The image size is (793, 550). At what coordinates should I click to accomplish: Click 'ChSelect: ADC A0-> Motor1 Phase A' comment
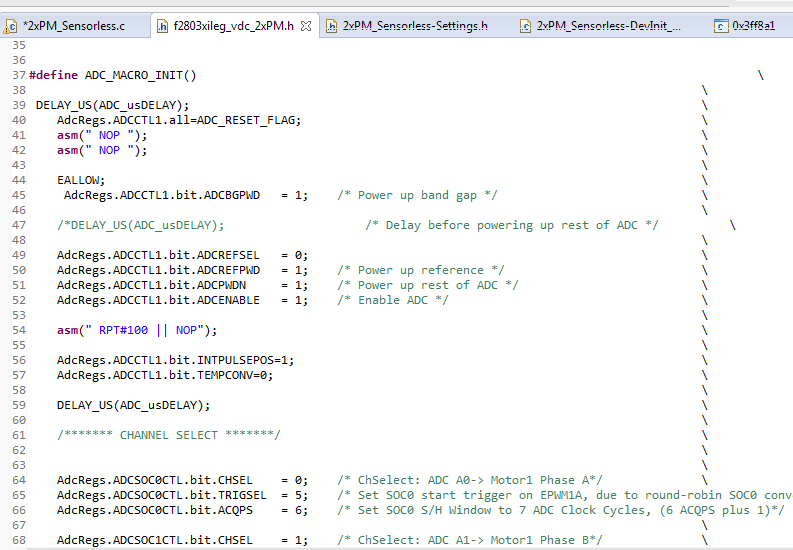470,480
